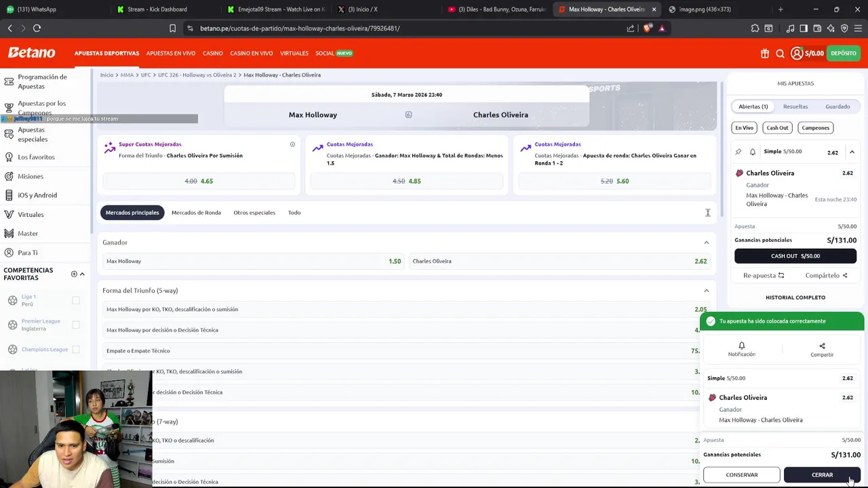The width and height of the screenshot is (868, 488).
Task: Switch to the Todo markets tab
Action: (294, 213)
